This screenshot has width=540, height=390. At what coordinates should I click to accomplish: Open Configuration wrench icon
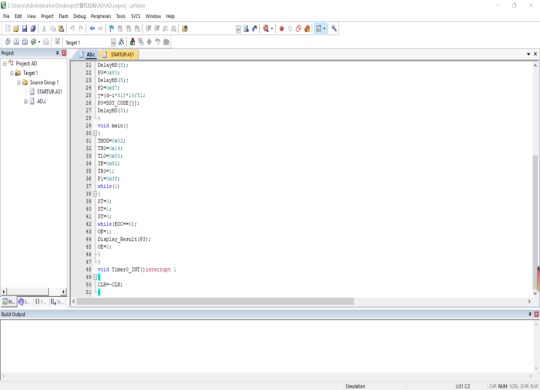coord(334,29)
